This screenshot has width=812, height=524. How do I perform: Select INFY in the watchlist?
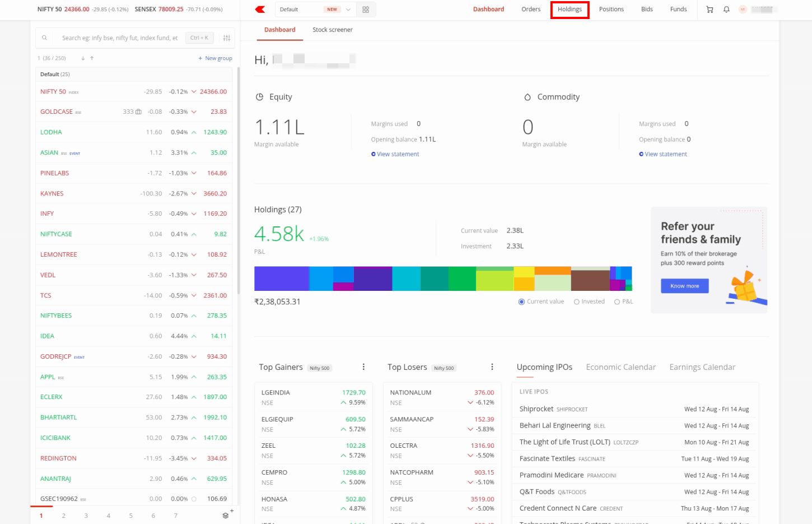tap(133, 214)
